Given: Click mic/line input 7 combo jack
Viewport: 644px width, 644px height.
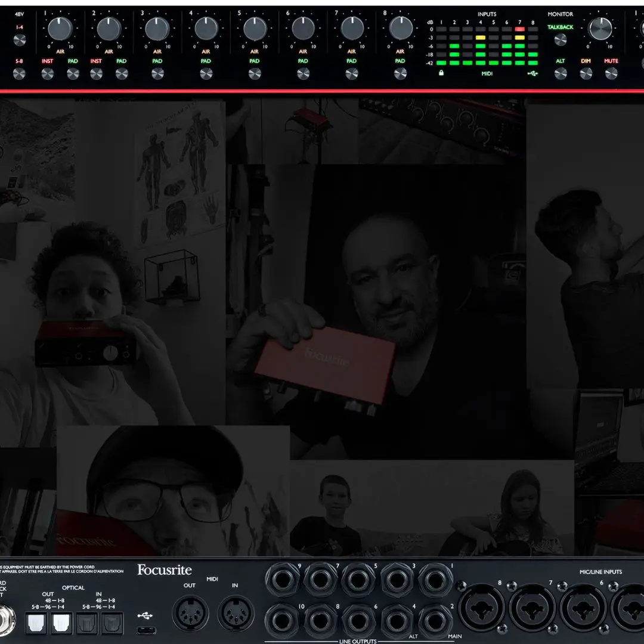Looking at the screenshot, I should pyautogui.click(x=532, y=608).
